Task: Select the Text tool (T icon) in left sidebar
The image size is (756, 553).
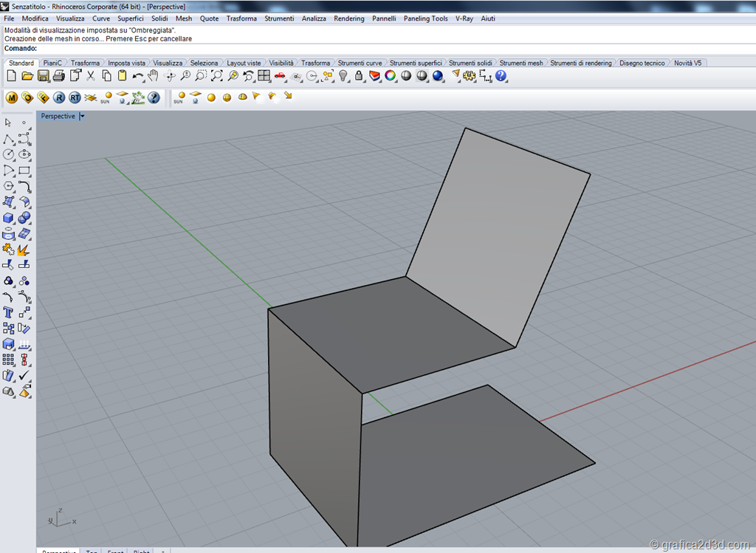Action: point(9,313)
